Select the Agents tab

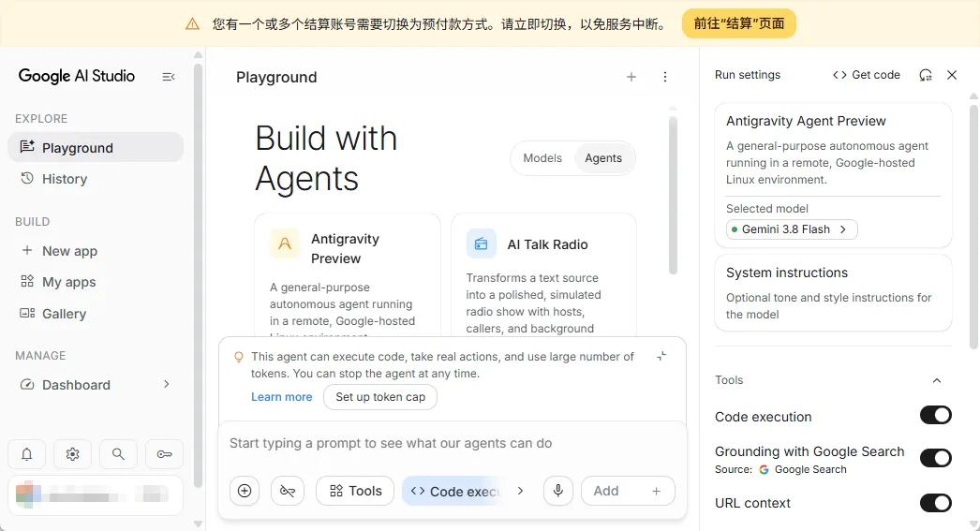pyautogui.click(x=603, y=158)
